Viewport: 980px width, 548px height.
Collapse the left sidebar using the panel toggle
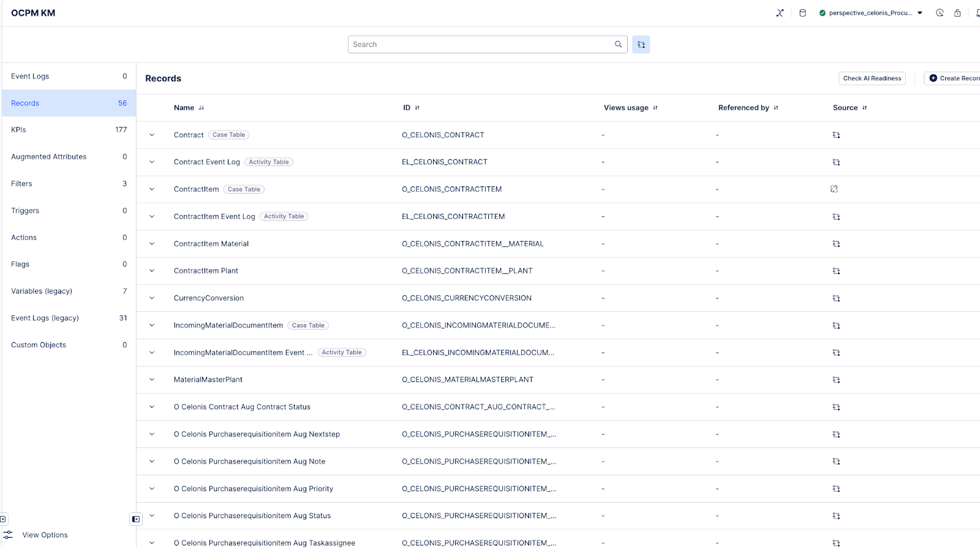136,519
